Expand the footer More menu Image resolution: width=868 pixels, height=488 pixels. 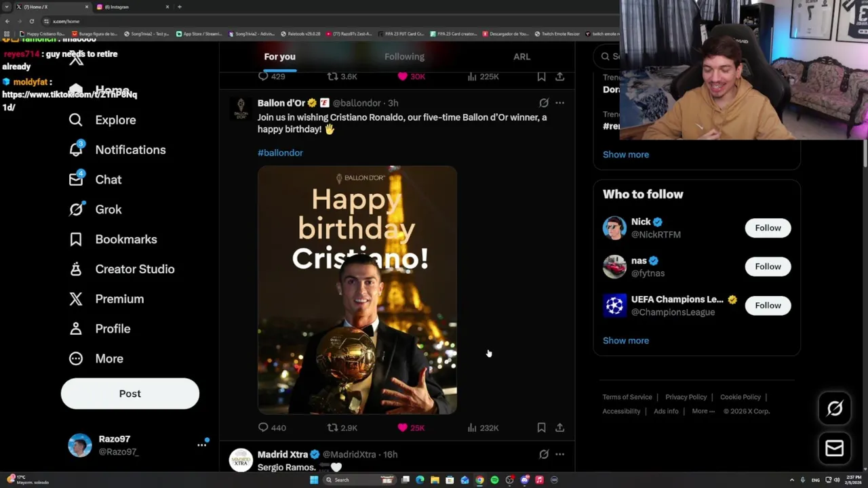click(x=703, y=411)
